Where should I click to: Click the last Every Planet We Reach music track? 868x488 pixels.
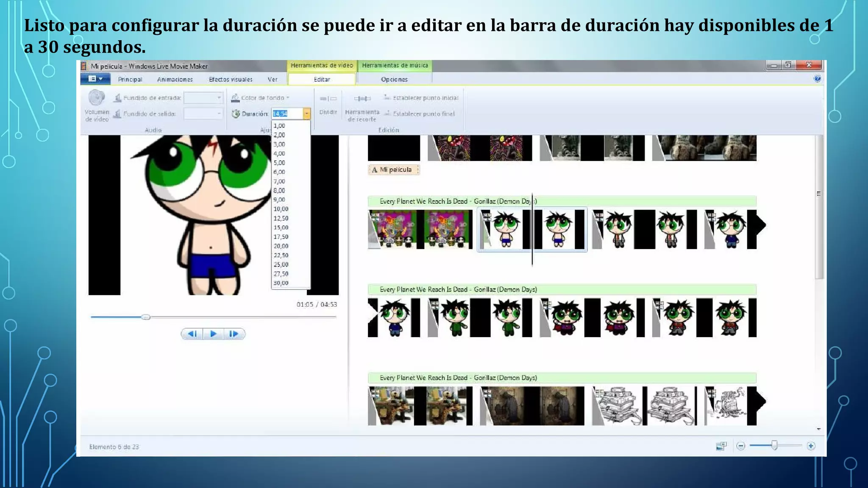coord(562,378)
